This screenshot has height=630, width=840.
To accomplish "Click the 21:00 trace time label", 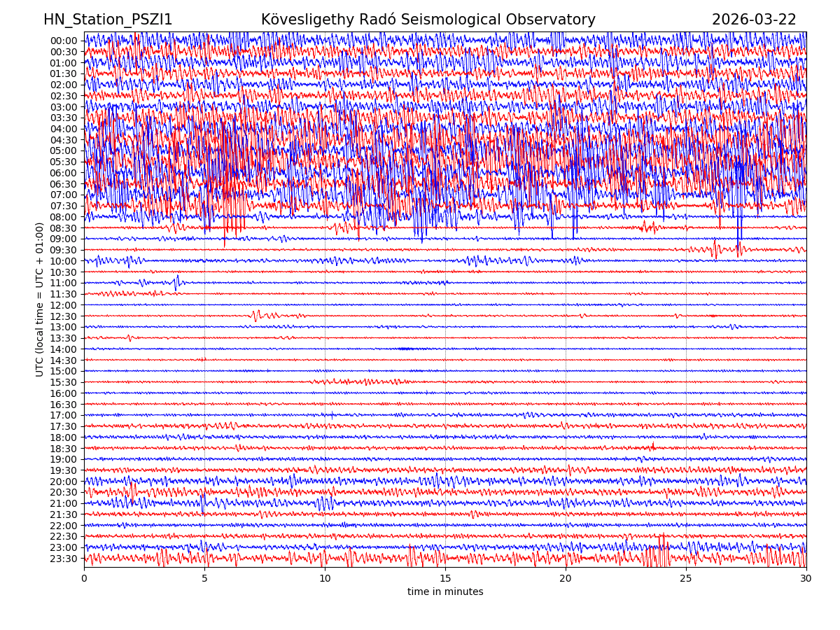I will click(63, 503).
